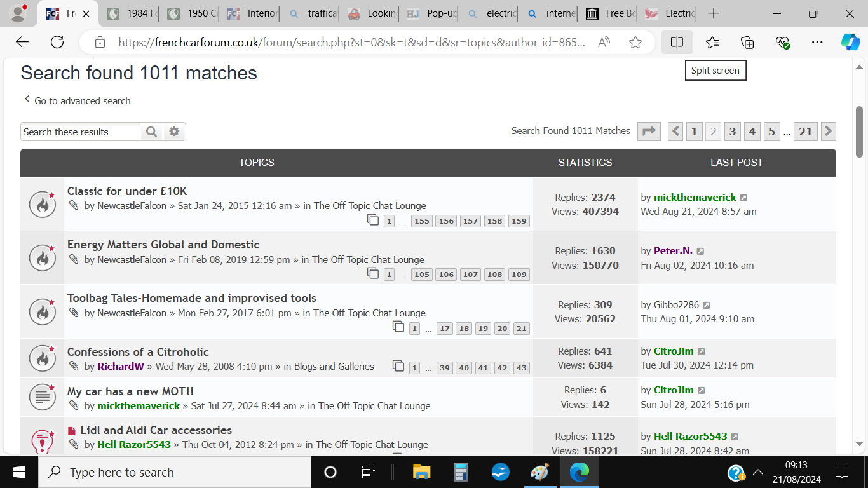Click the browser back arrow
868x488 pixels.
point(22,42)
